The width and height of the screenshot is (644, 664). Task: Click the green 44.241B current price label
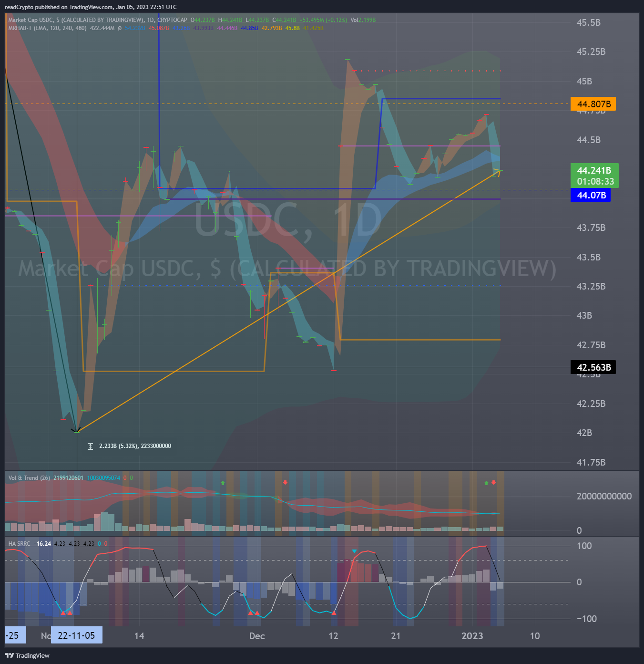(594, 170)
